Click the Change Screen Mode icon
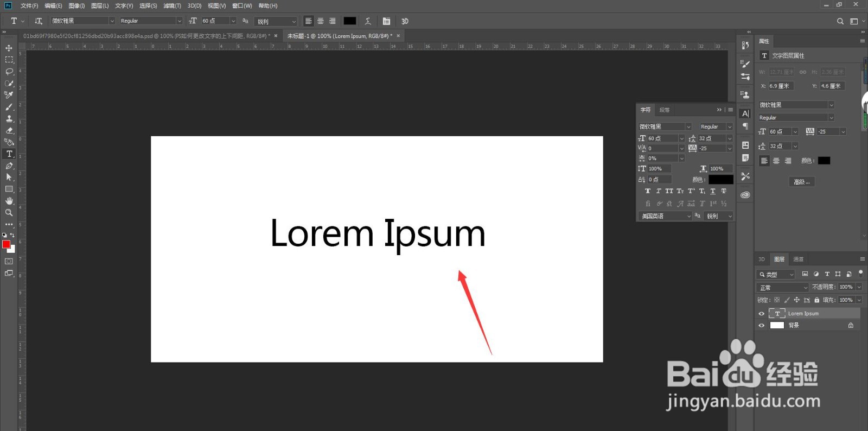Image resolution: width=868 pixels, height=431 pixels. pyautogui.click(x=9, y=273)
